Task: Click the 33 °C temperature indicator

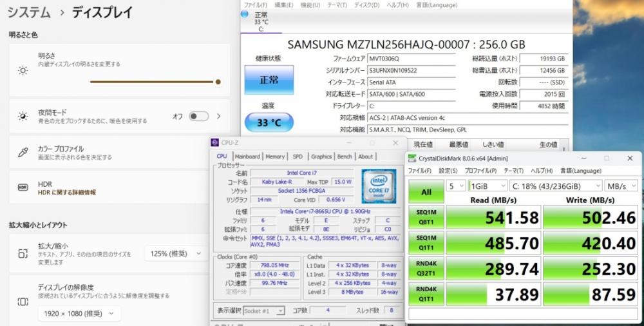Action: pyautogui.click(x=269, y=122)
